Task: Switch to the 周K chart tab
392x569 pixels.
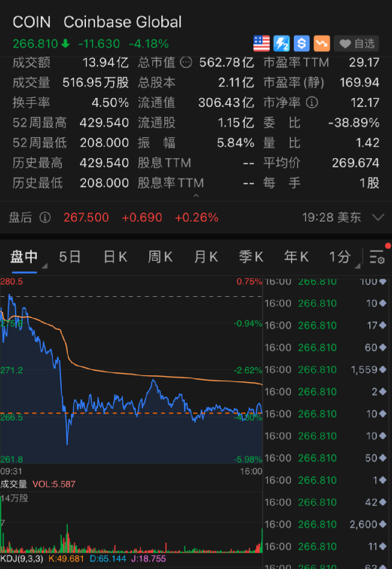Action: tap(160, 257)
